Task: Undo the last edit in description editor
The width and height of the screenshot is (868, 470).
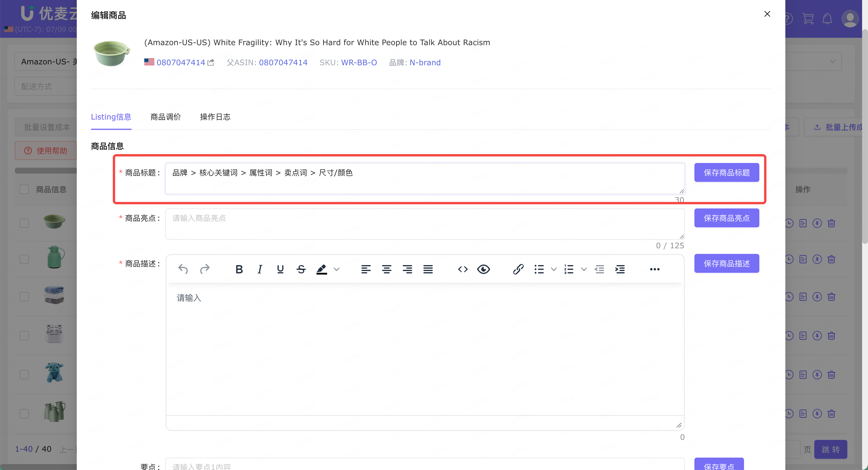Action: tap(183, 269)
